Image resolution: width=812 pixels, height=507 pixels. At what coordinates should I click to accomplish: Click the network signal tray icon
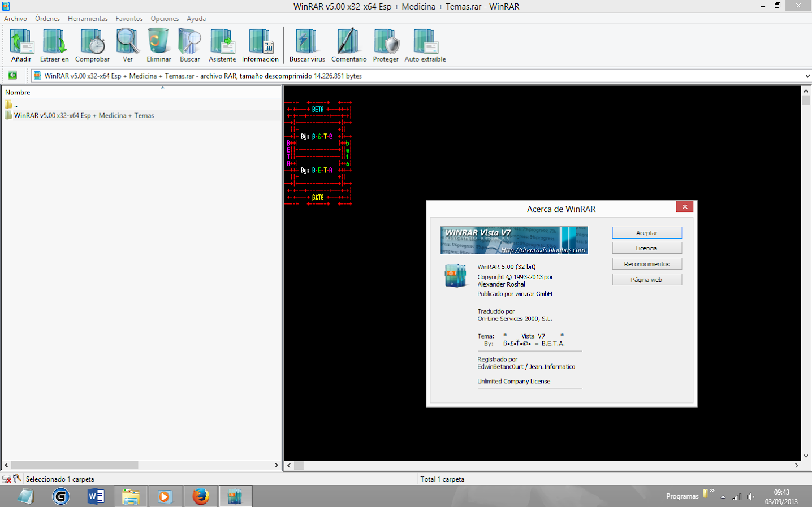[737, 497]
